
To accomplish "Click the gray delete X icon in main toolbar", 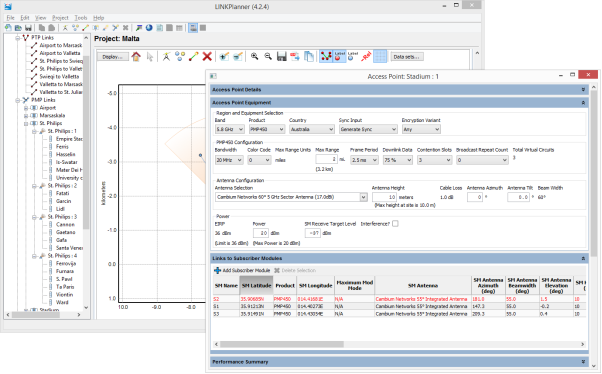I will coord(125,28).
